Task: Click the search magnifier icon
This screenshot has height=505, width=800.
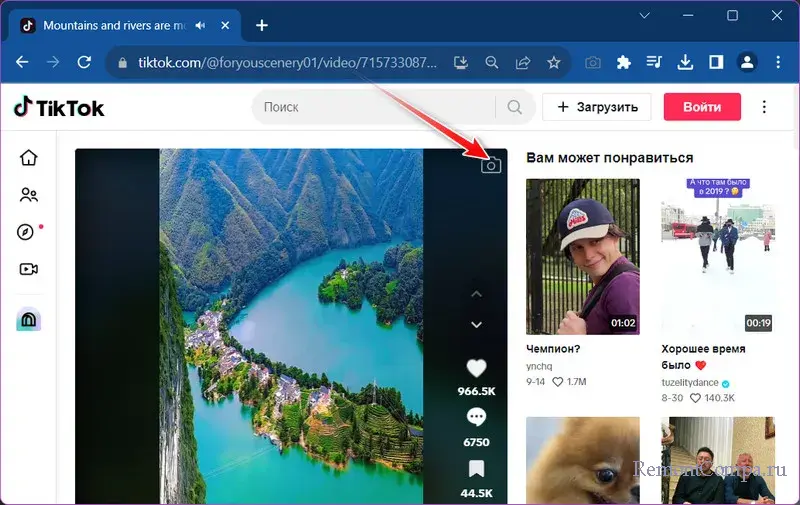Action: [514, 107]
